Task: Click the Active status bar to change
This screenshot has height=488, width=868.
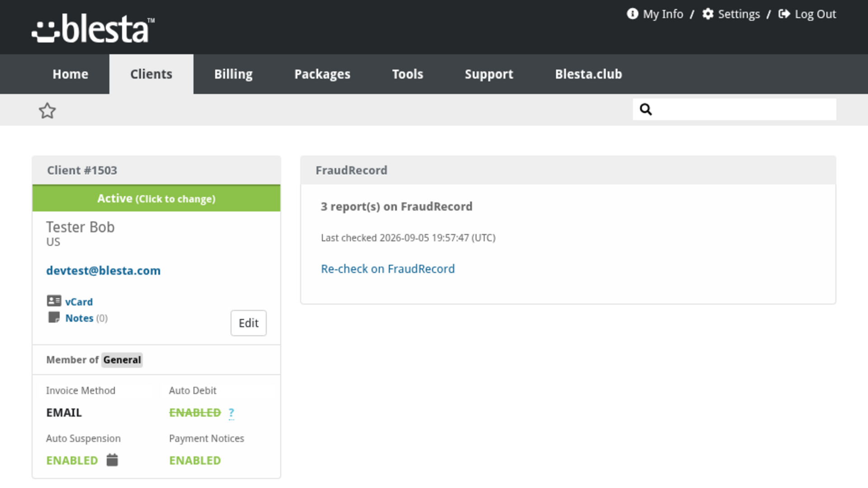Action: [156, 198]
